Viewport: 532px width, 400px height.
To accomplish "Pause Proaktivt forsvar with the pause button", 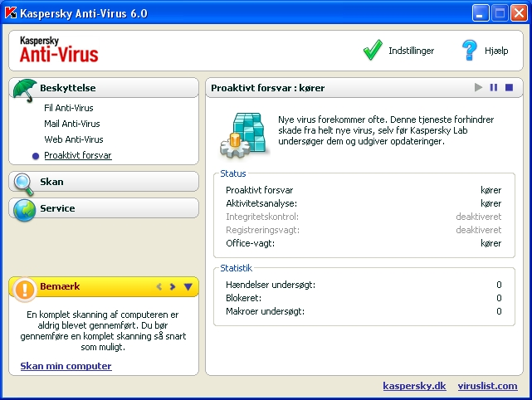I will point(494,87).
